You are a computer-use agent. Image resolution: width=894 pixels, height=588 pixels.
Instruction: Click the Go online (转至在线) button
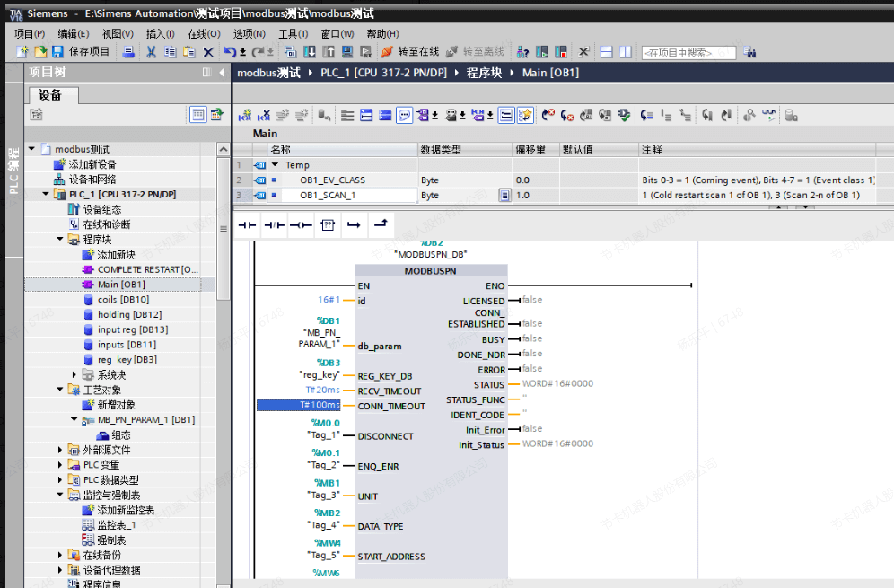click(x=409, y=52)
